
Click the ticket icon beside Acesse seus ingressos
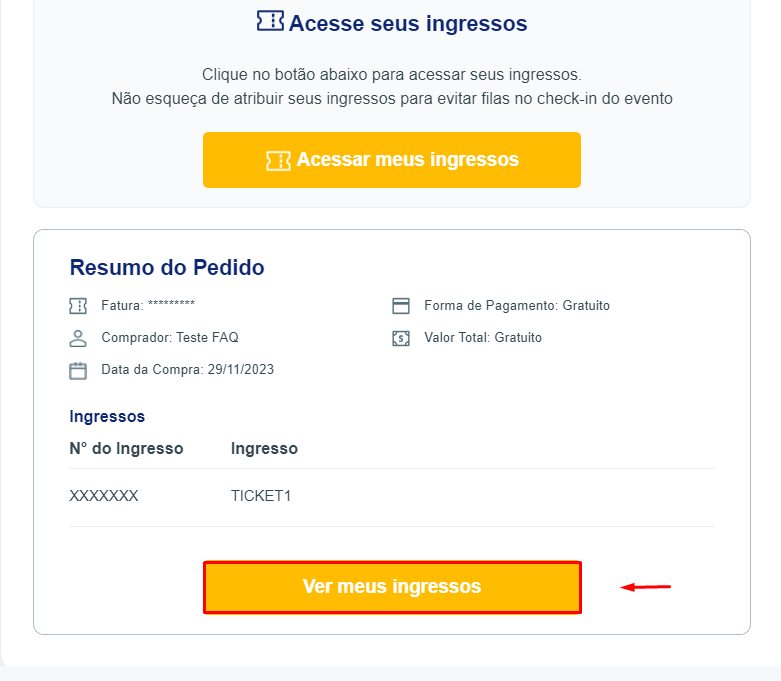point(270,21)
